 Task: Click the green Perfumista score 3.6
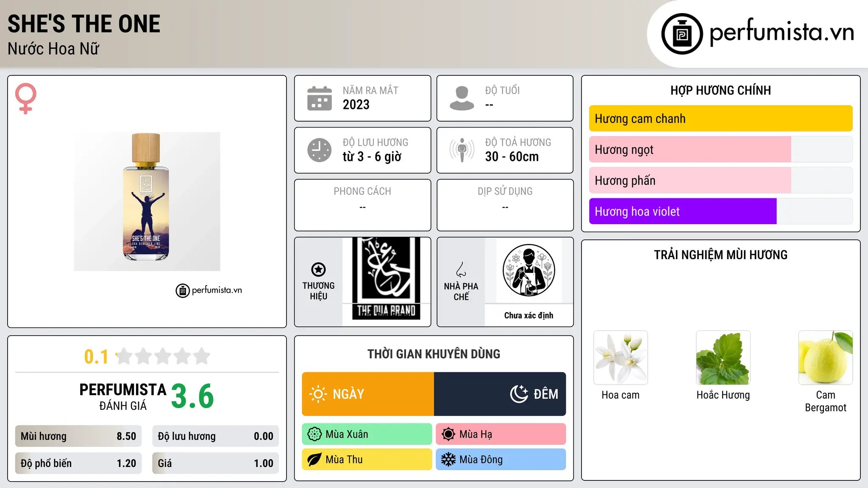[193, 396]
